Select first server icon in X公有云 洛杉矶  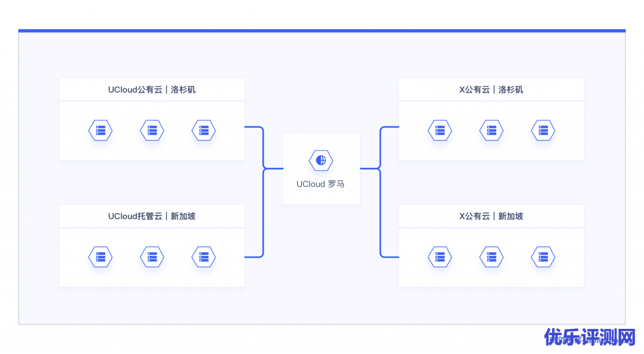440,131
